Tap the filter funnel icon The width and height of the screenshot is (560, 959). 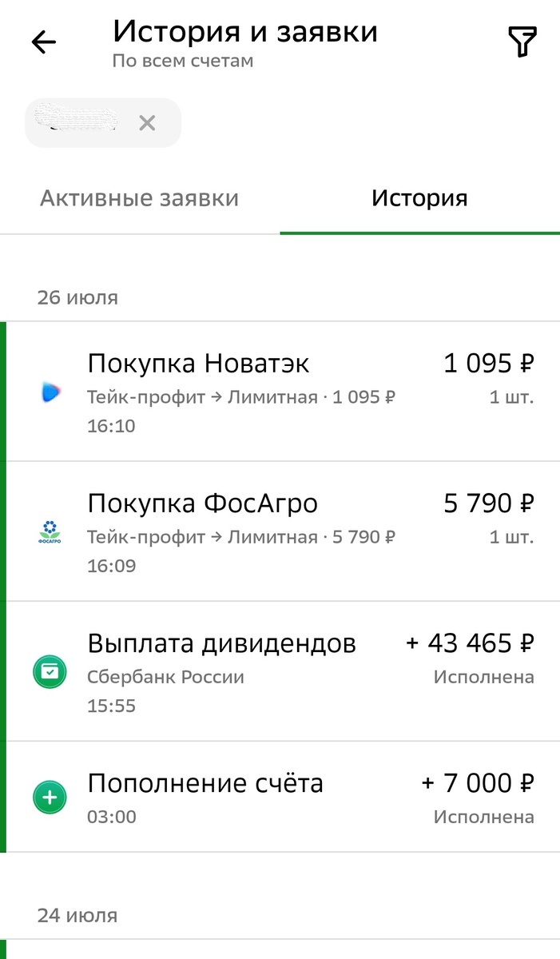click(523, 42)
